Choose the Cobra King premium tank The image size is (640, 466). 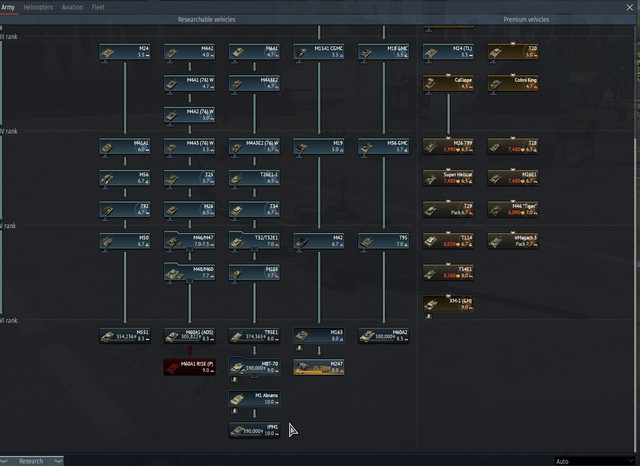[x=513, y=83]
